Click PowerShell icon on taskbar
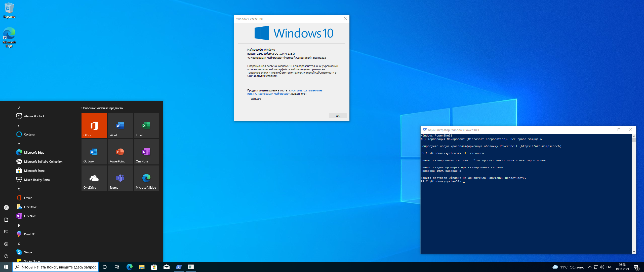This screenshot has height=272, width=644. pos(179,267)
